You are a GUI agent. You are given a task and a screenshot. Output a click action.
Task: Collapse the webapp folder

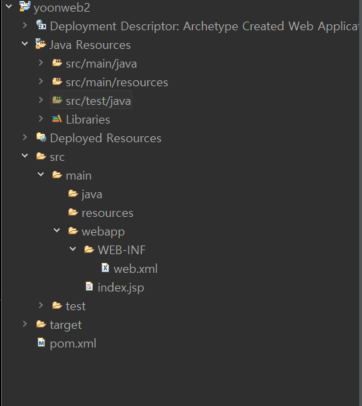57,230
